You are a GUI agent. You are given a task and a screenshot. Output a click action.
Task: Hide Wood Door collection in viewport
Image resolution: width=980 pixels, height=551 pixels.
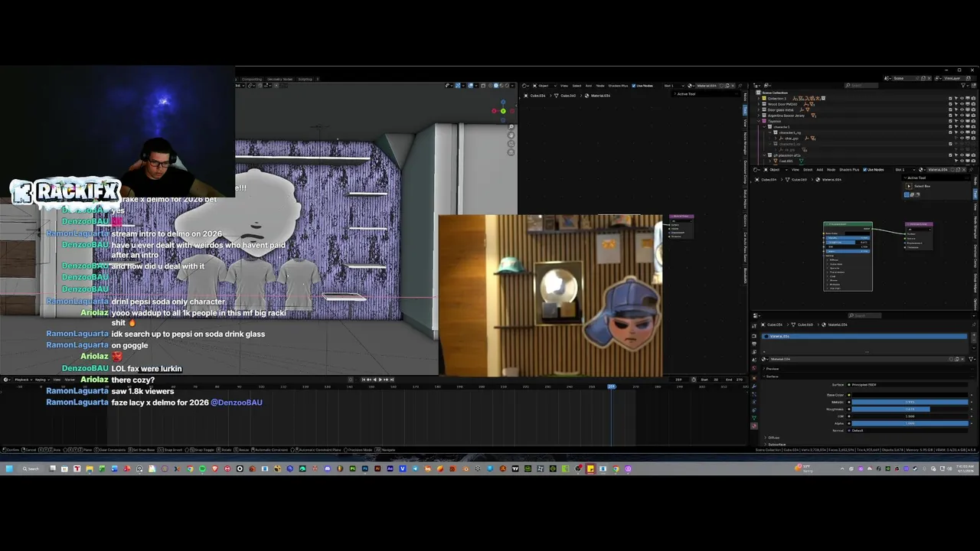pyautogui.click(x=962, y=104)
